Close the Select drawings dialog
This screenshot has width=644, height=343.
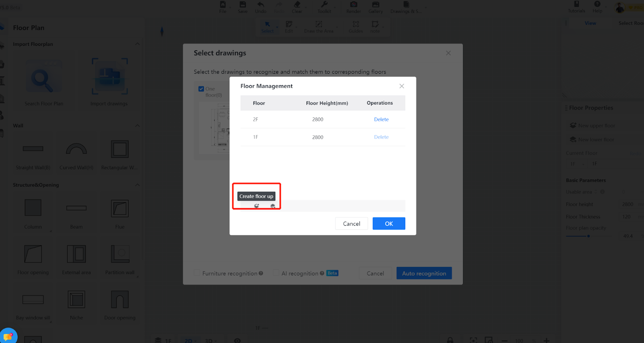coord(448,53)
